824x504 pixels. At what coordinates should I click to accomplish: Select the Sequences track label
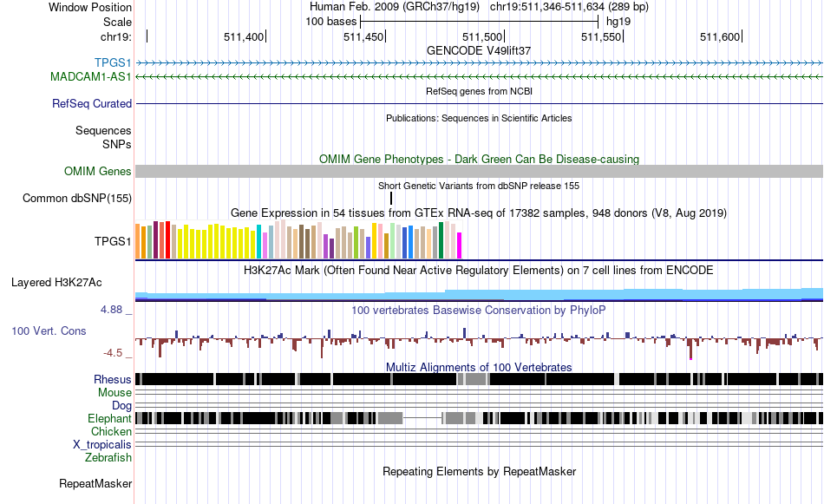[x=103, y=130]
